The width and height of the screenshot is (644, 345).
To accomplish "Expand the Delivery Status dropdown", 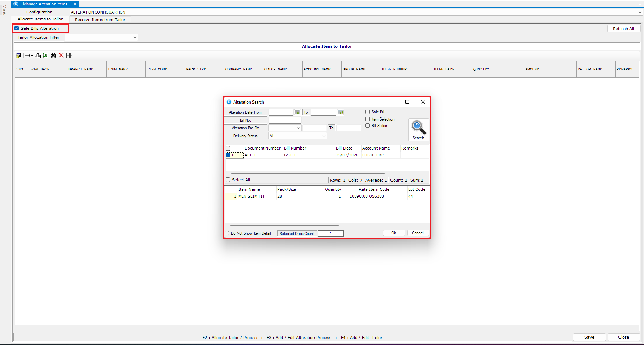I will (x=324, y=136).
